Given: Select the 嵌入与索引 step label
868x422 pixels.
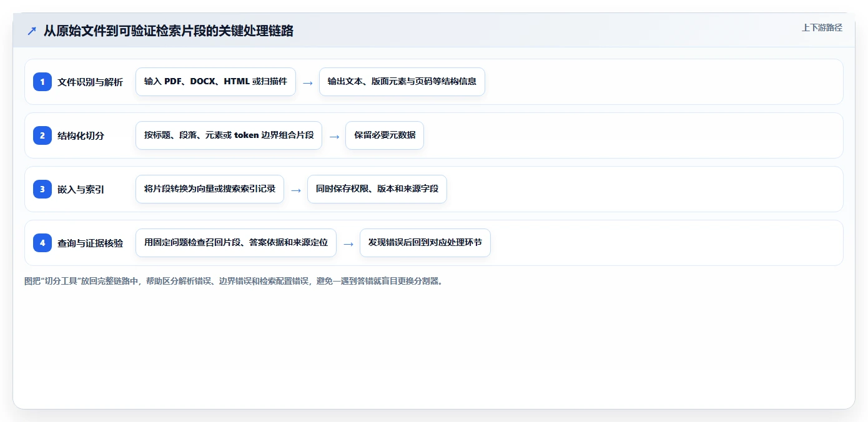Looking at the screenshot, I should 81,190.
